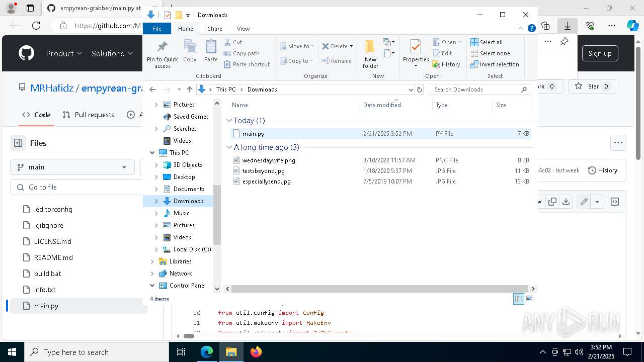644x362 pixels.
Task: Click GitHub logo in browser page
Action: pos(27,53)
